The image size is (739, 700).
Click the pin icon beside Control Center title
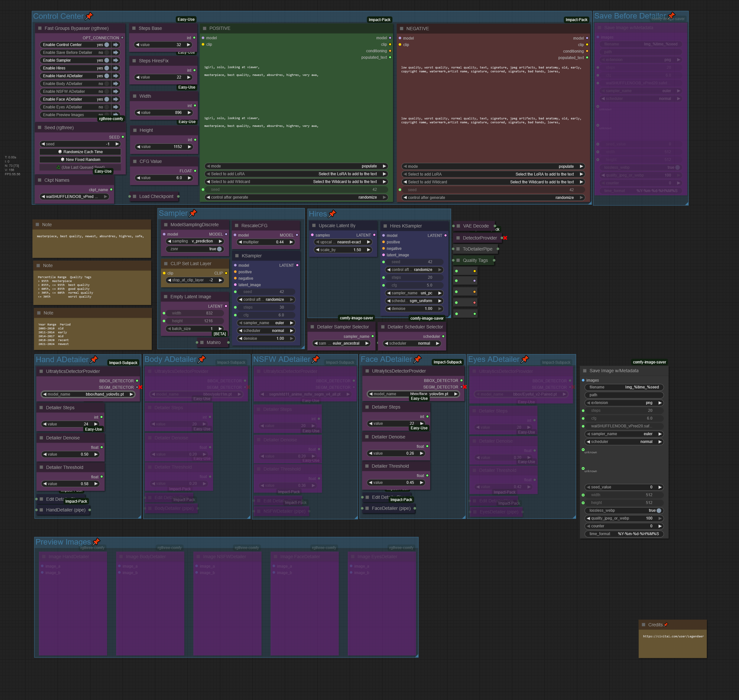pyautogui.click(x=89, y=16)
